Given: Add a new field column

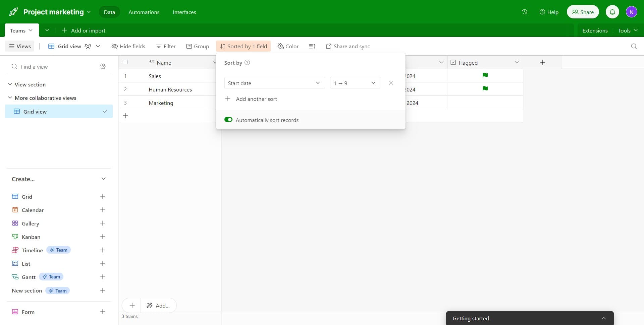Looking at the screenshot, I should [542, 62].
